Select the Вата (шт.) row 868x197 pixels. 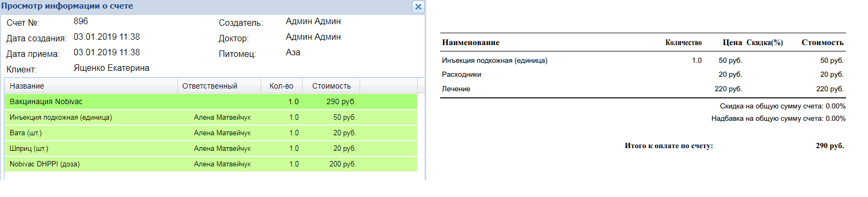[211, 133]
